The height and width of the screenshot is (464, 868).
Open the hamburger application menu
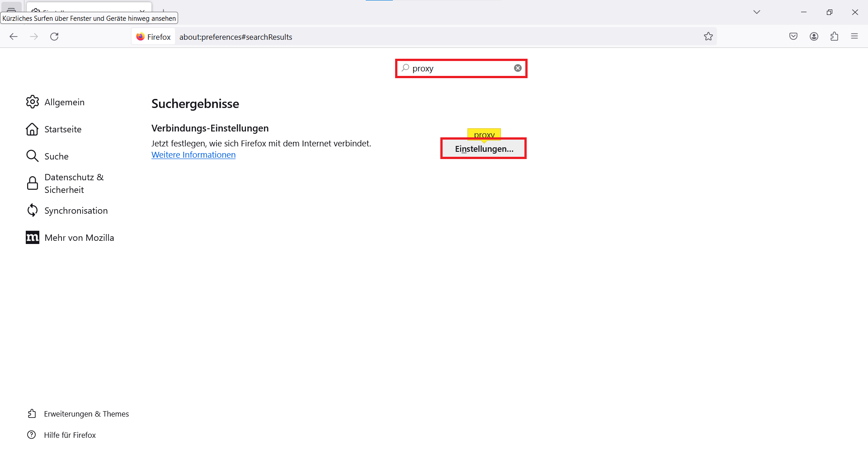[854, 37]
